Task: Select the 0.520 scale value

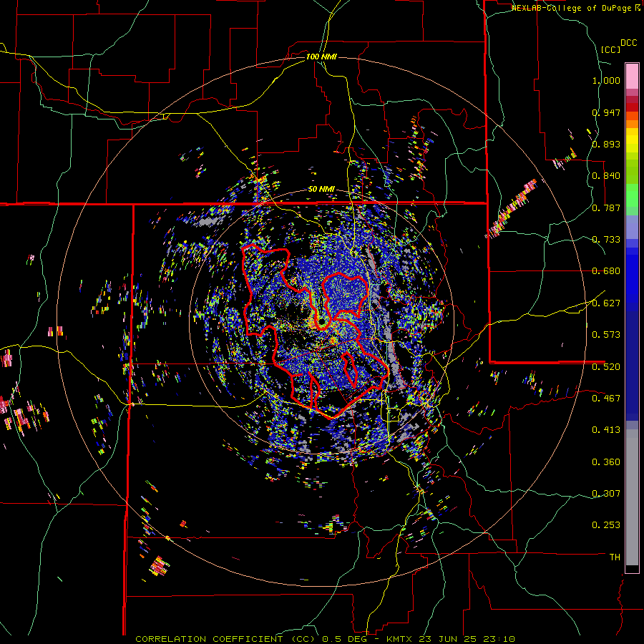Action: pyautogui.click(x=606, y=367)
